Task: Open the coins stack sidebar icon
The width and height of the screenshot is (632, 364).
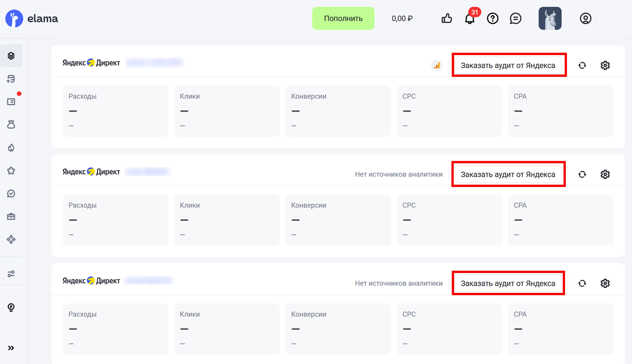Action: coord(11,79)
